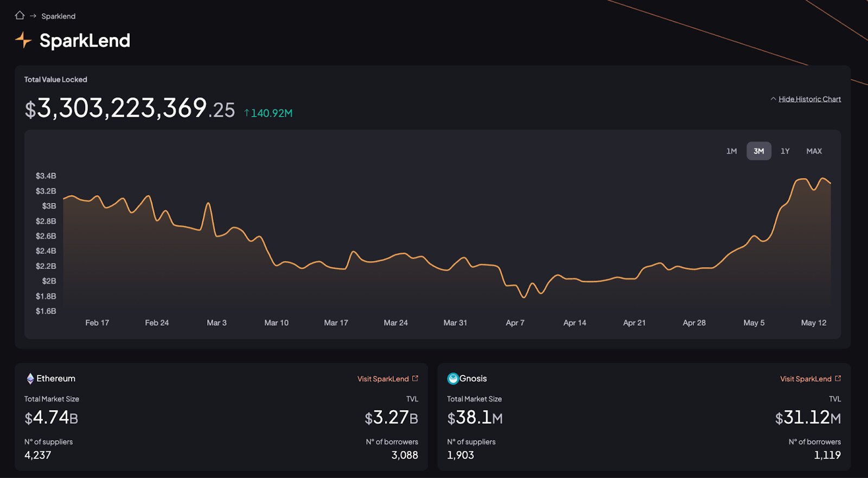
Task: Click the $3,303,223,369.25 total value
Action: 130,108
